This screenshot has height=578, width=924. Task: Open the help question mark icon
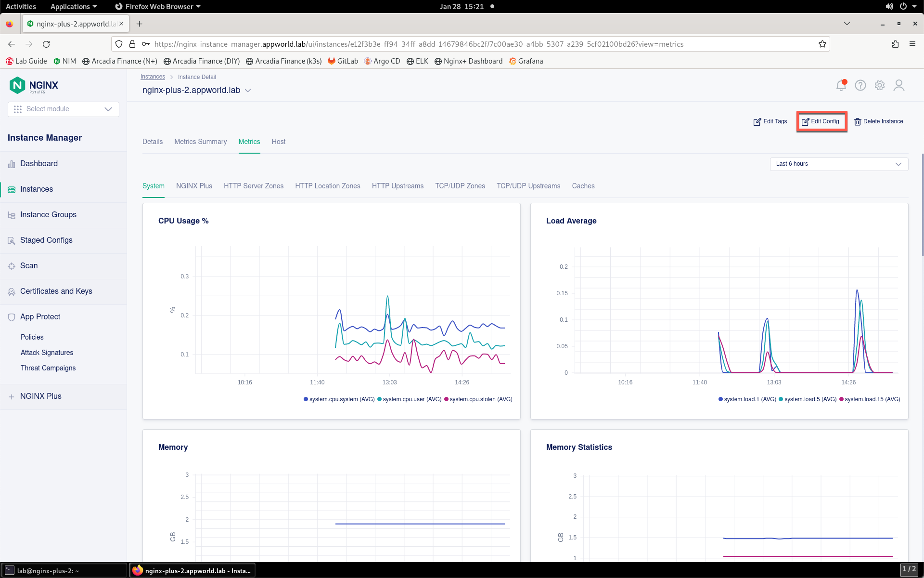[x=860, y=85]
